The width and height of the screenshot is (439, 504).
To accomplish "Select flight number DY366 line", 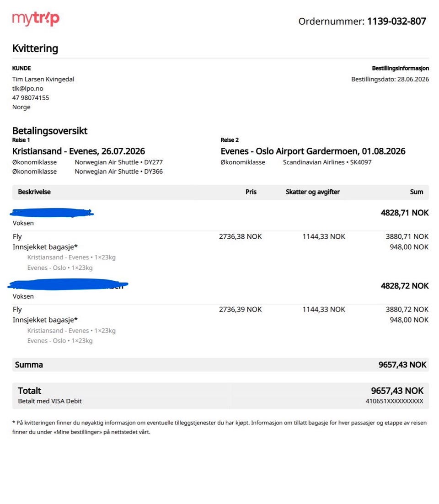I will click(x=118, y=172).
